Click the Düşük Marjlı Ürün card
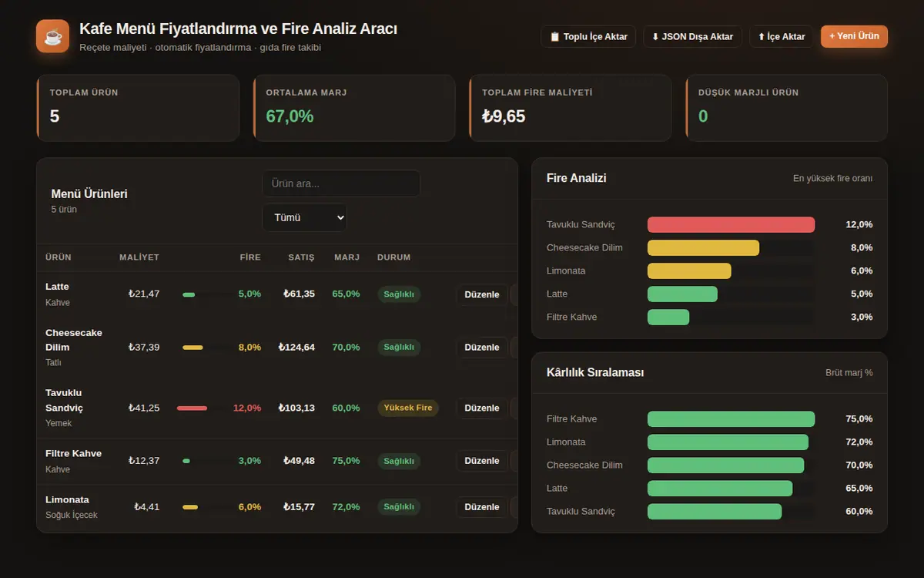 [x=786, y=108]
